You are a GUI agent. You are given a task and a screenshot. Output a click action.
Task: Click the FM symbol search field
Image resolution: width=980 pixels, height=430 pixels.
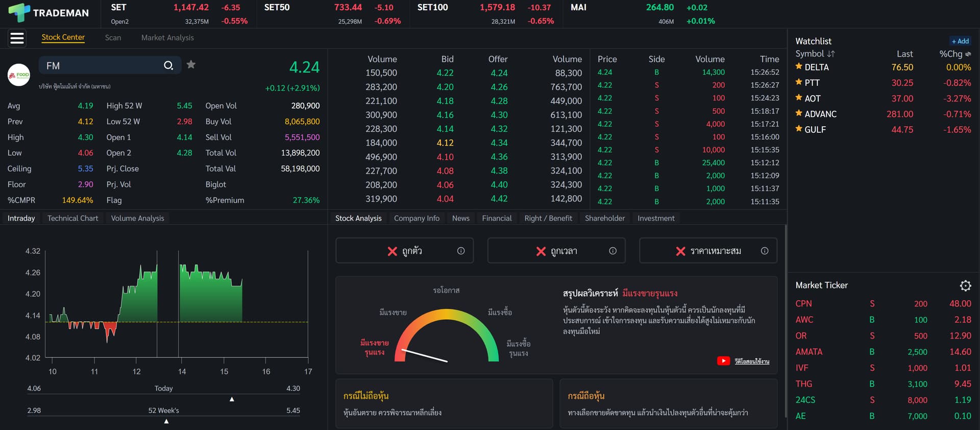[110, 65]
